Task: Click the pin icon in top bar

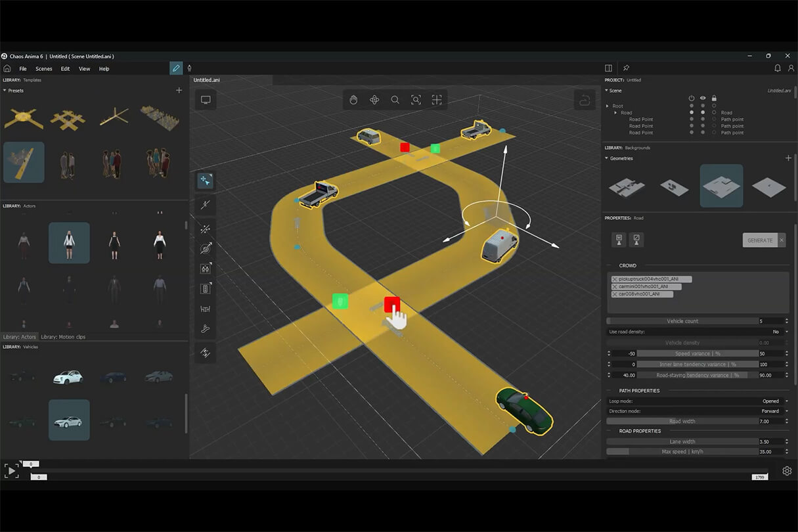Action: (626, 68)
